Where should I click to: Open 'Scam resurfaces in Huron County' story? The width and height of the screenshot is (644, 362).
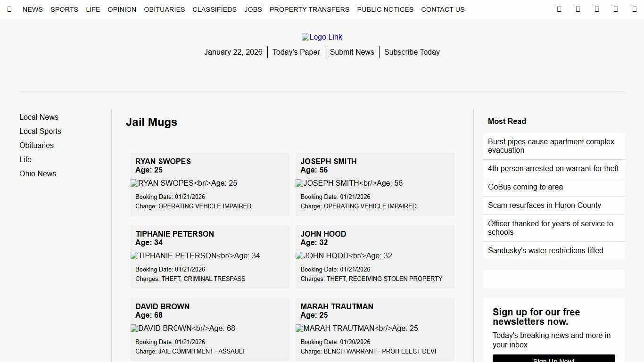[x=544, y=206]
